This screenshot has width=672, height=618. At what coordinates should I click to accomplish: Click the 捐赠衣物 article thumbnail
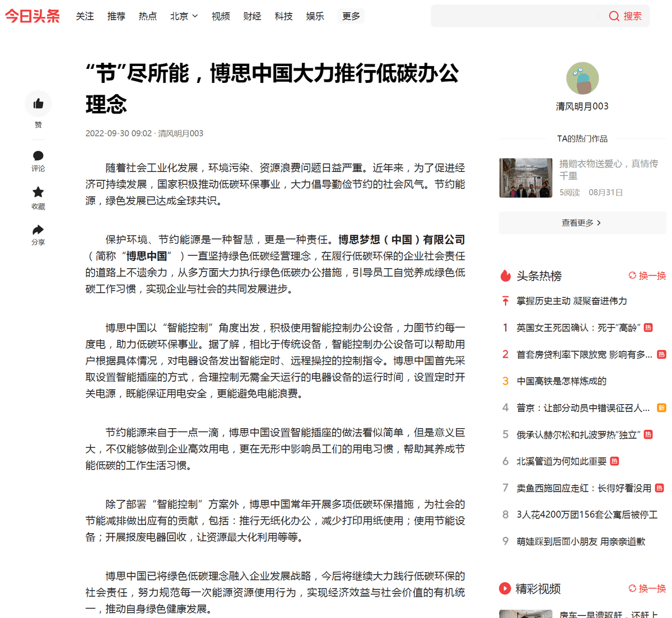pyautogui.click(x=526, y=178)
